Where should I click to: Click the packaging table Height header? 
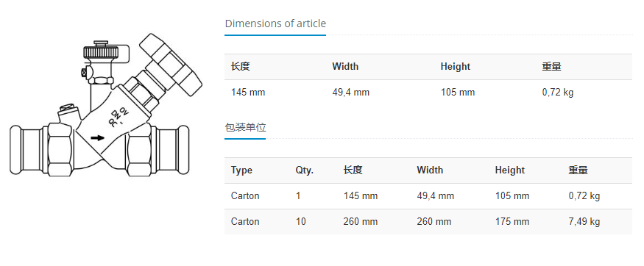(x=510, y=170)
